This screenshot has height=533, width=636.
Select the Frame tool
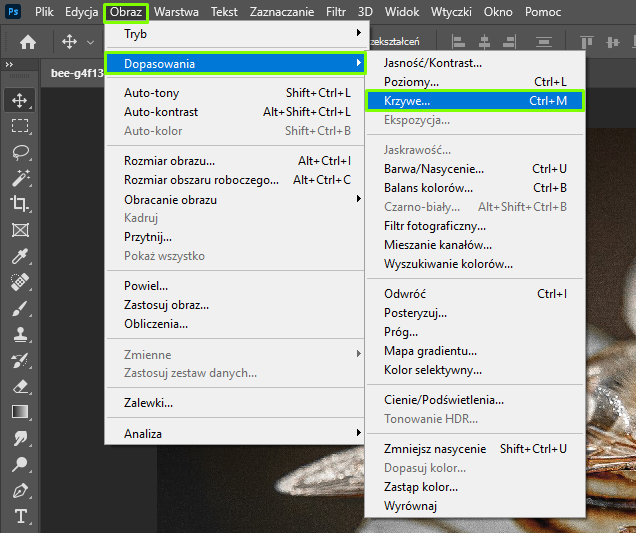click(20, 230)
